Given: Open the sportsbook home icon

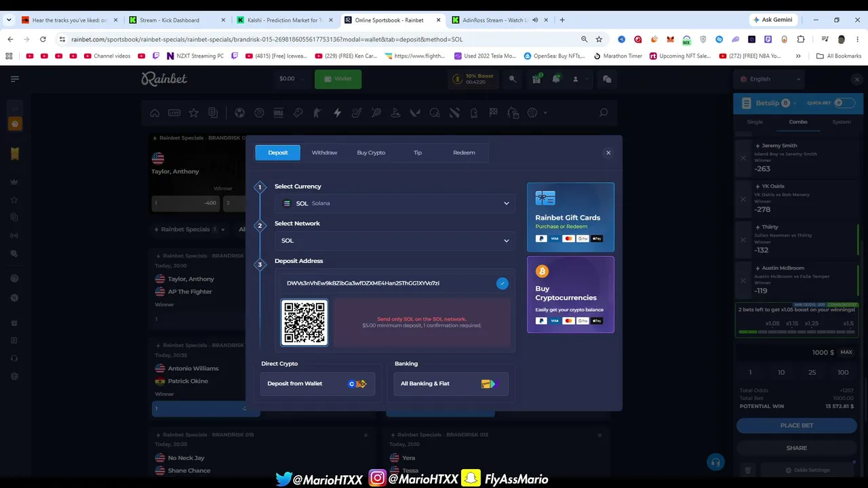Looking at the screenshot, I should (x=155, y=113).
